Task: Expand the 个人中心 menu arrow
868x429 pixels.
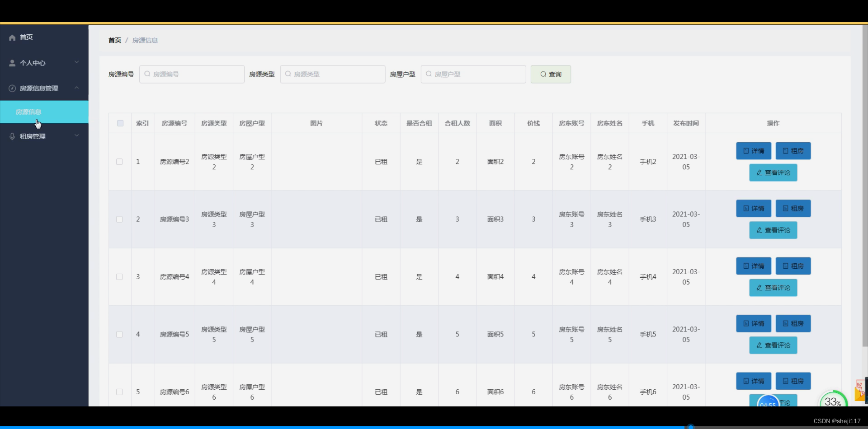Action: coord(77,62)
